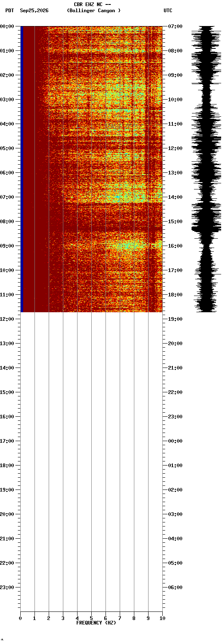
Task: Click the frequency axis tick 10
Action: [x=162, y=618]
